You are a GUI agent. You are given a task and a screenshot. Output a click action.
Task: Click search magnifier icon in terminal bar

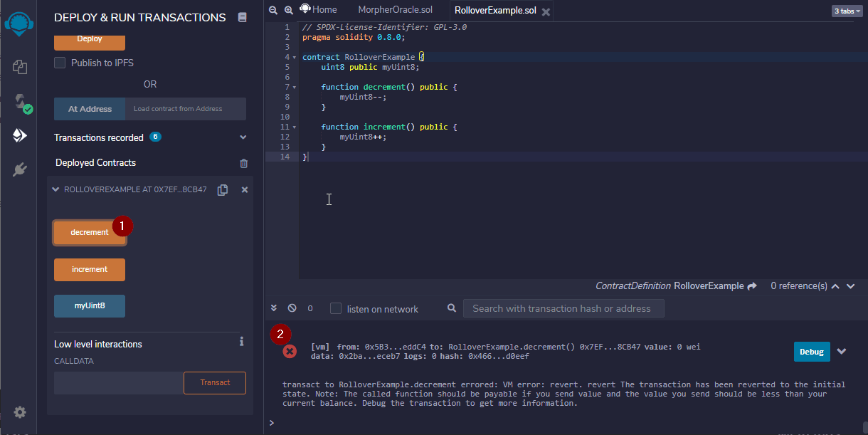tap(452, 308)
